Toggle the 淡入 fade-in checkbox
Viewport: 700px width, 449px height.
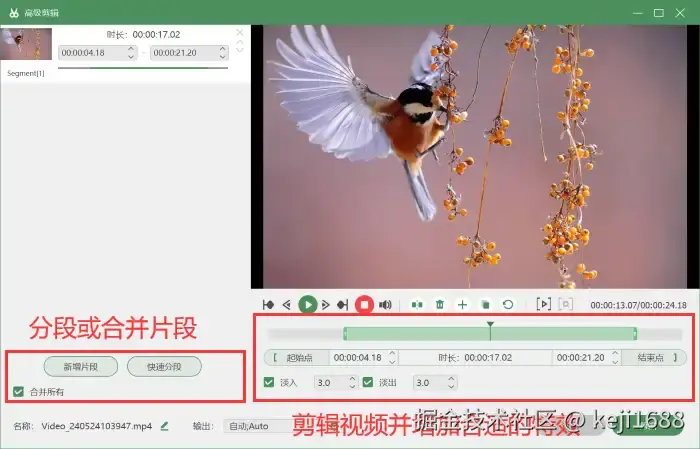coord(269,382)
